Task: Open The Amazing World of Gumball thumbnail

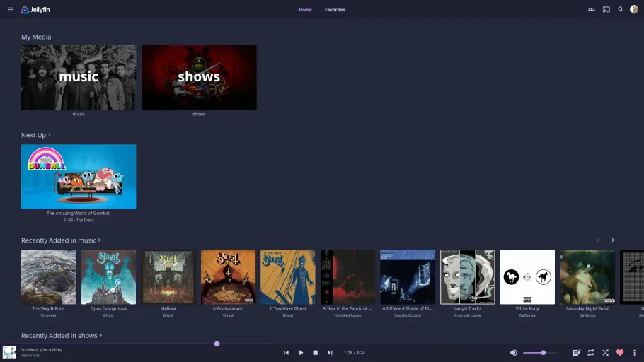Action: pos(79,177)
